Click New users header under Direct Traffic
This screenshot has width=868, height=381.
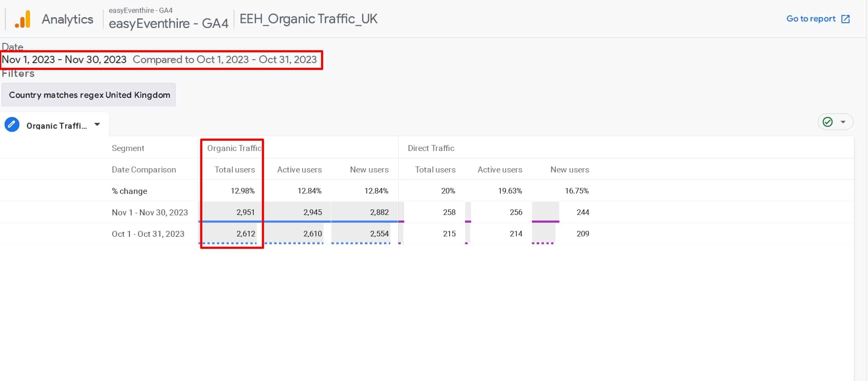click(570, 169)
